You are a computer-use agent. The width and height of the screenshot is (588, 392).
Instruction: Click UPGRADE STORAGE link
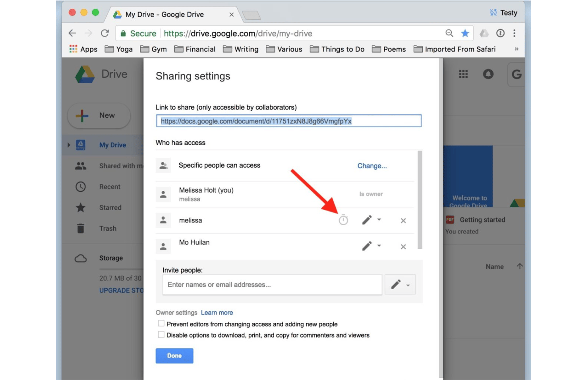pos(121,290)
